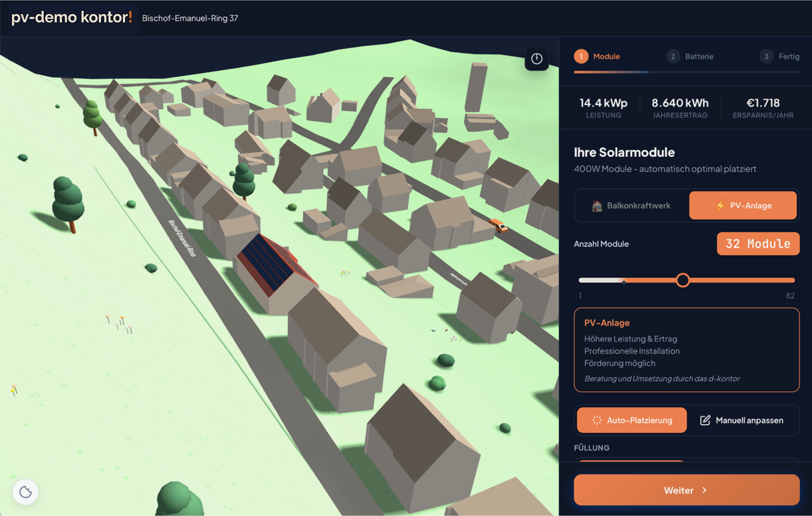This screenshot has height=516, width=812.
Task: Click the house icon on Balkonkraftwerk
Action: (597, 206)
